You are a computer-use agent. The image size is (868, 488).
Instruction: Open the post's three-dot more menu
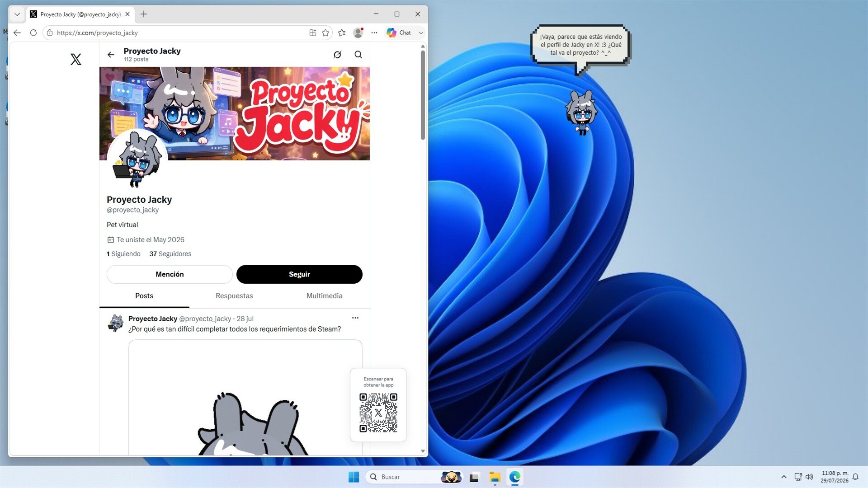355,318
